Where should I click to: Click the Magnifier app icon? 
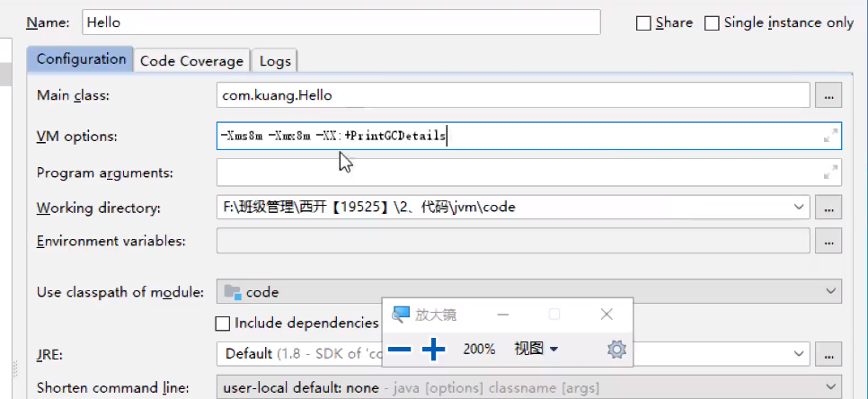[x=400, y=315]
